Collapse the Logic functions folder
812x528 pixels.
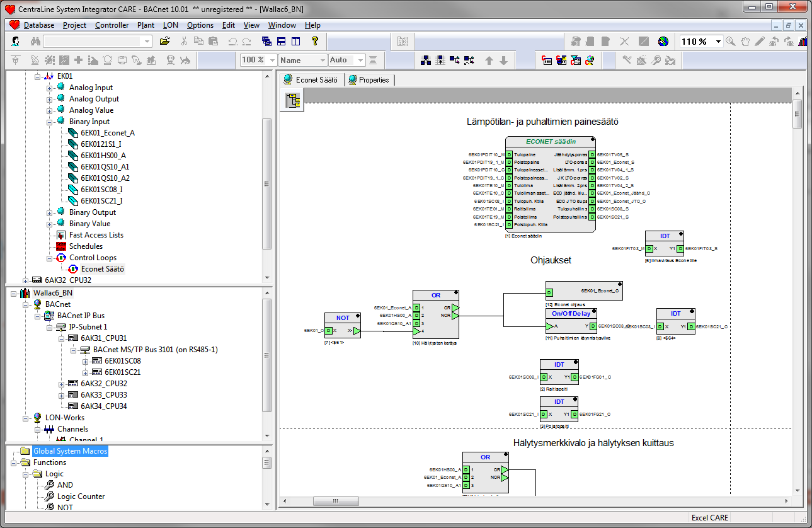pyautogui.click(x=25, y=474)
